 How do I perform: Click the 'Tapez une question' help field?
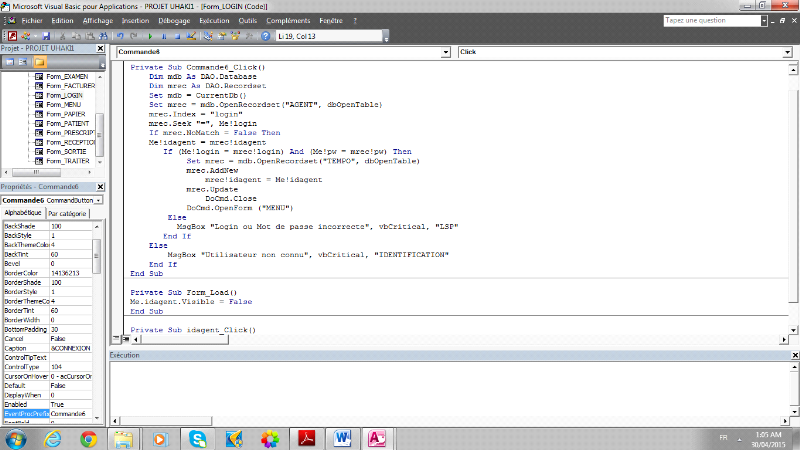coord(709,19)
